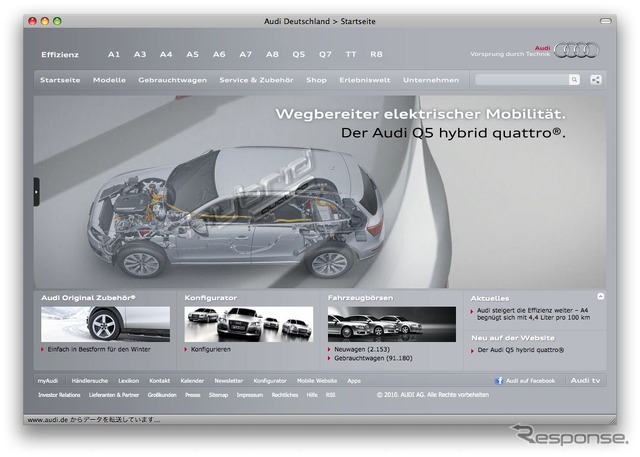Open Einfach in Bestform für den Winter link
This screenshot has height=457, width=640.
click(x=99, y=349)
